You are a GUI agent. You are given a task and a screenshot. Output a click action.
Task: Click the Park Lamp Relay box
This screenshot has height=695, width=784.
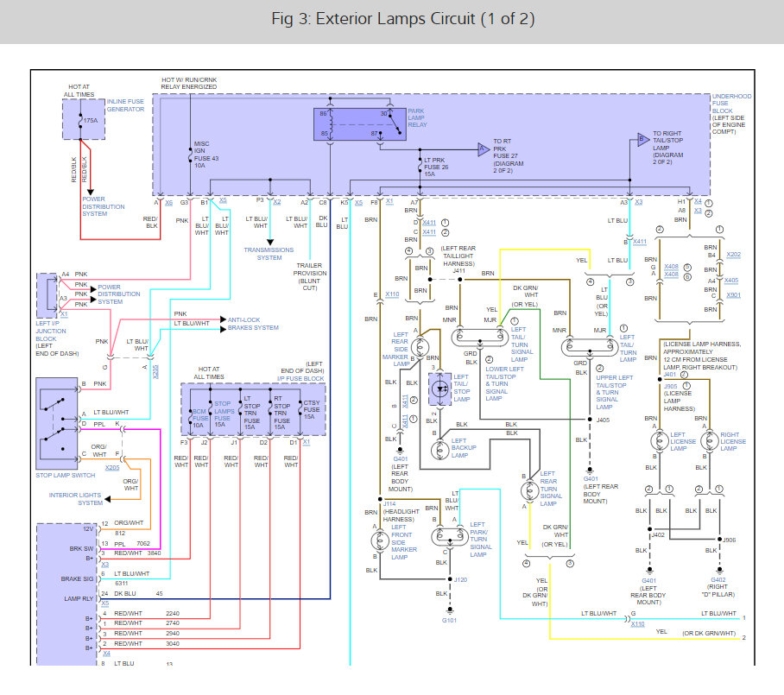(359, 124)
